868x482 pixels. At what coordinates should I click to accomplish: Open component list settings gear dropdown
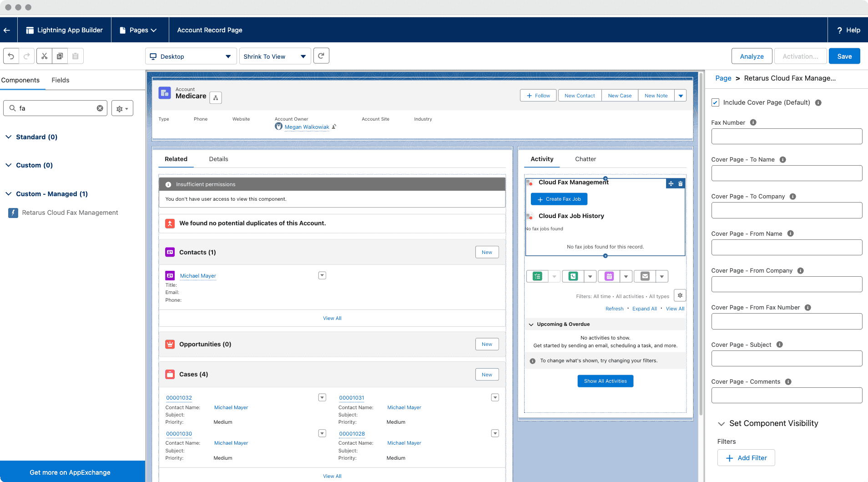(122, 108)
